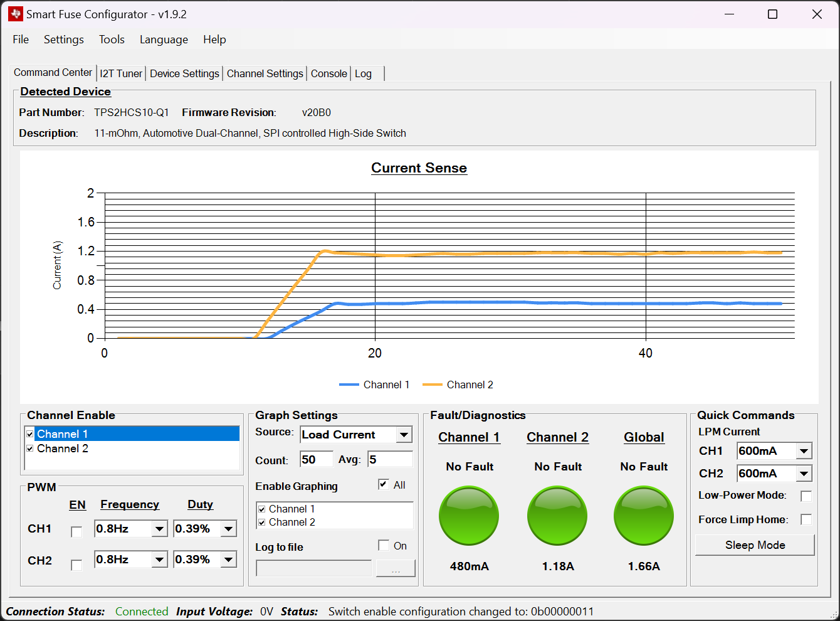Image resolution: width=840 pixels, height=621 pixels.
Task: Click the 1.18A Channel 2 reading
Action: pyautogui.click(x=558, y=566)
